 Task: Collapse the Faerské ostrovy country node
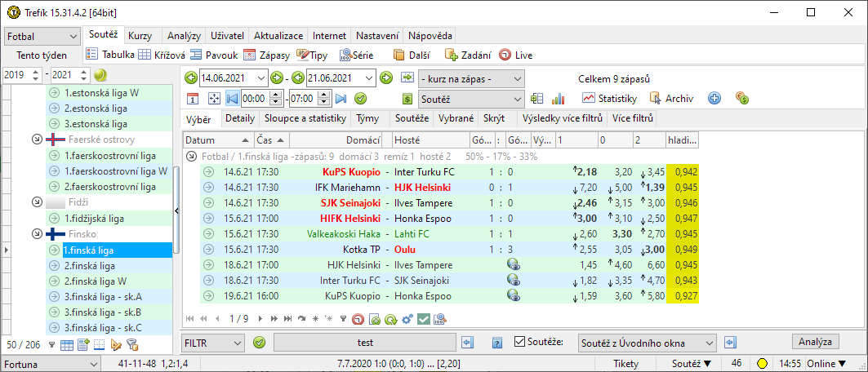coord(37,139)
